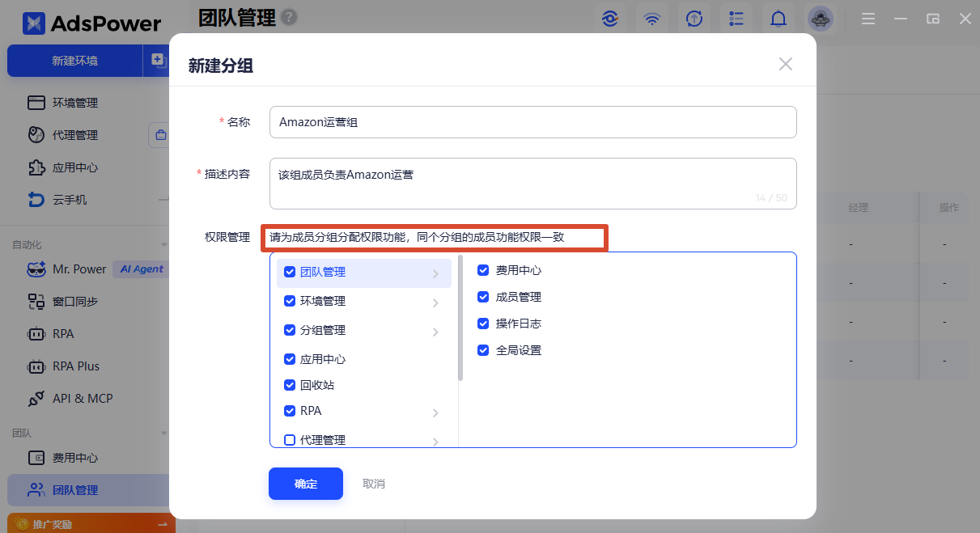980x533 pixels.
Task: Click the help question mark beside 团队管理 title
Action: pyautogui.click(x=289, y=17)
